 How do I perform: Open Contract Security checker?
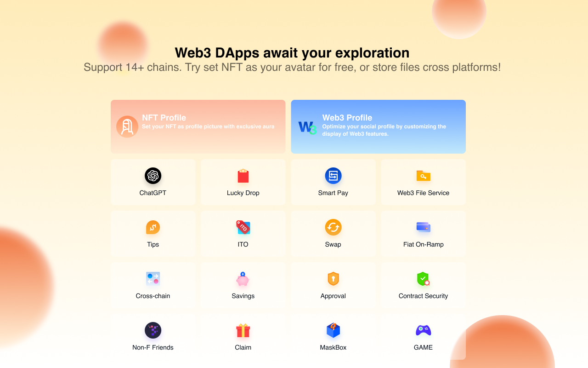423,279
